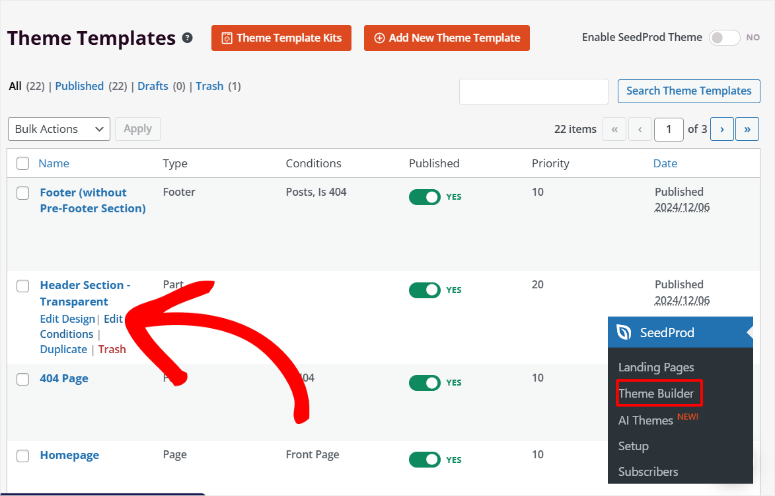Click the Type column header
Image resolution: width=775 pixels, height=496 pixels.
point(175,164)
